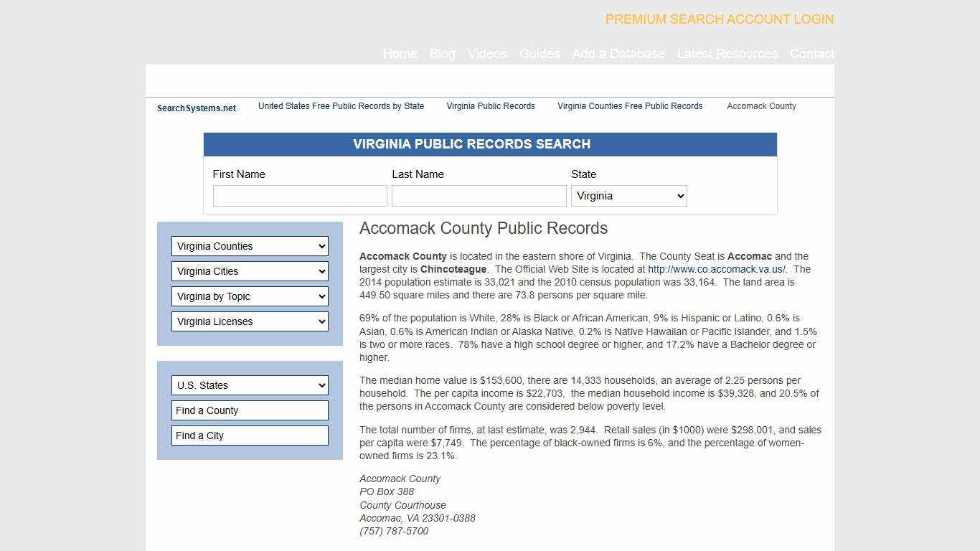Open the Virginia Cities dropdown
The width and height of the screenshot is (980, 551).
(249, 271)
